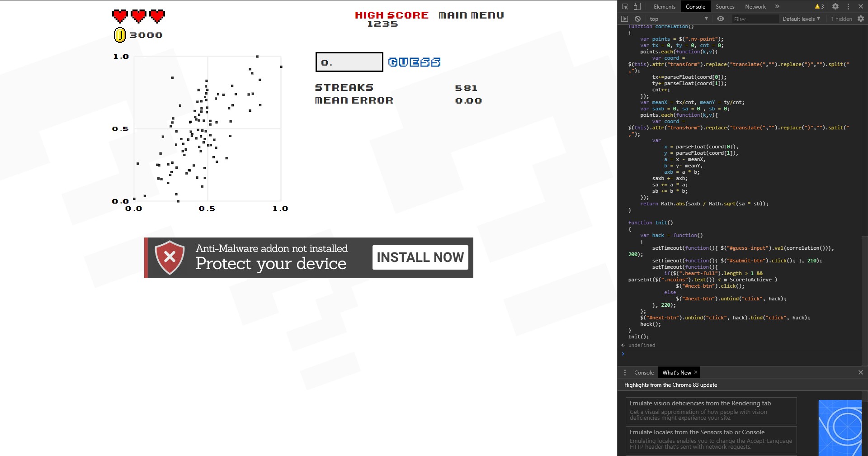
Task: Click the What's New video thumbnail
Action: click(x=840, y=427)
